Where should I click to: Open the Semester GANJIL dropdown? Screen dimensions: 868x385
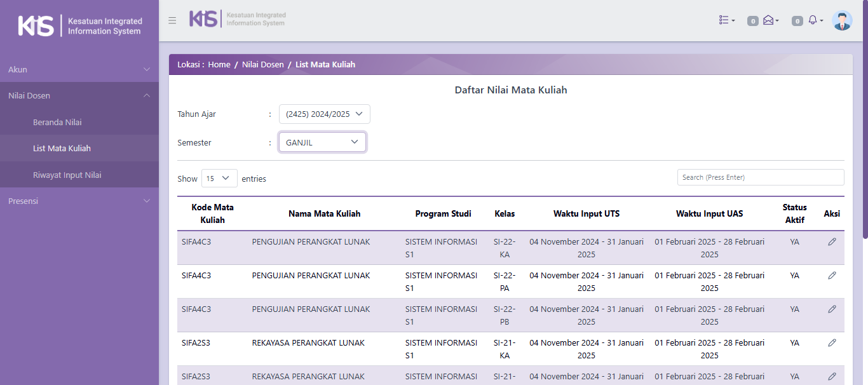[322, 142]
